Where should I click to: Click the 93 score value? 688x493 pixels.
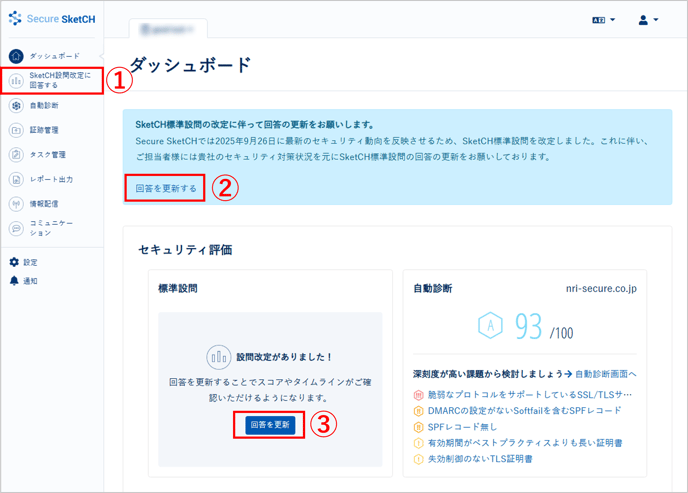click(529, 326)
